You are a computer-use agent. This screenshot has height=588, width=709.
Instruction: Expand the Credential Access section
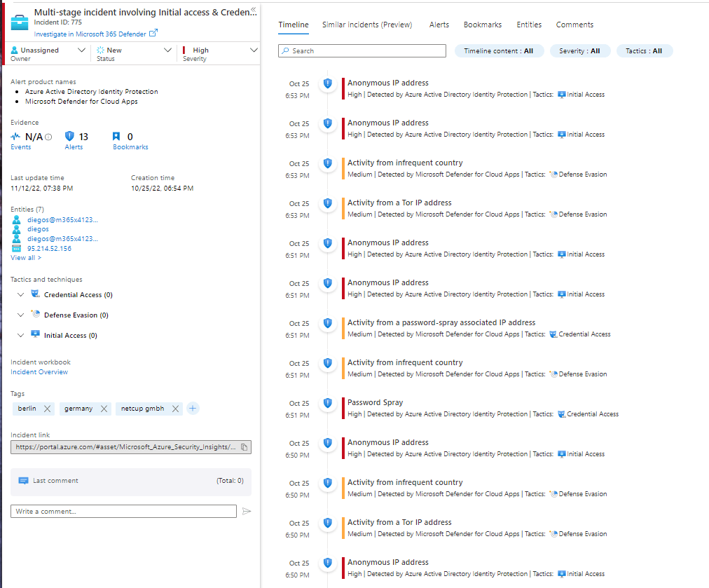[x=20, y=294]
